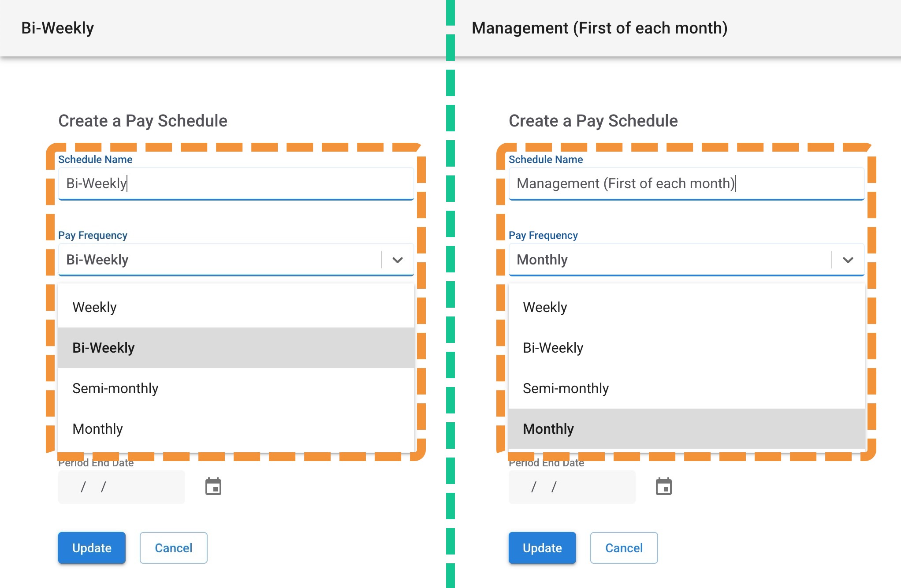The width and height of the screenshot is (901, 588).
Task: Choose highlighted Bi-Weekly option in left list
Action: pyautogui.click(x=236, y=348)
